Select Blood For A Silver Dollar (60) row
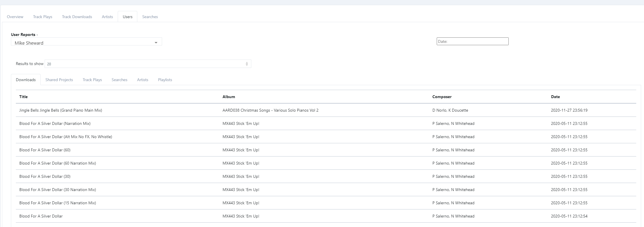This screenshot has height=227, width=644. (x=45, y=150)
